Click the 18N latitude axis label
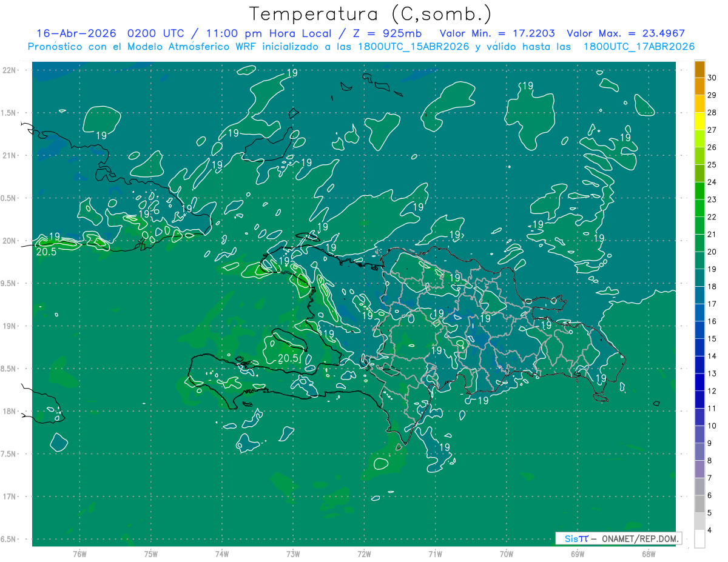The height and width of the screenshot is (562, 728). coord(10,411)
